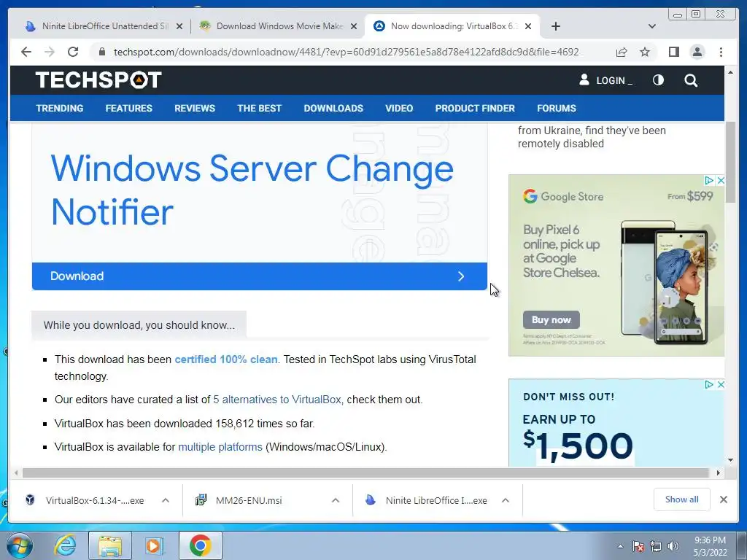Close the downloads bar
Viewport: 747px width, 560px height.
click(723, 499)
